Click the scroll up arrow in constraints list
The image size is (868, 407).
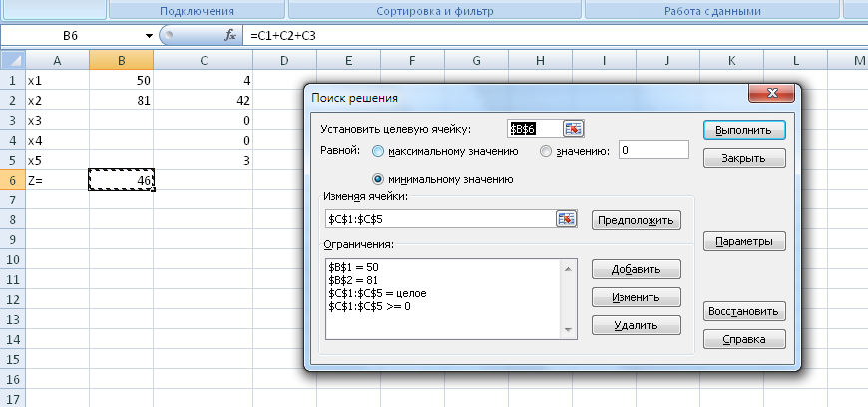click(569, 265)
